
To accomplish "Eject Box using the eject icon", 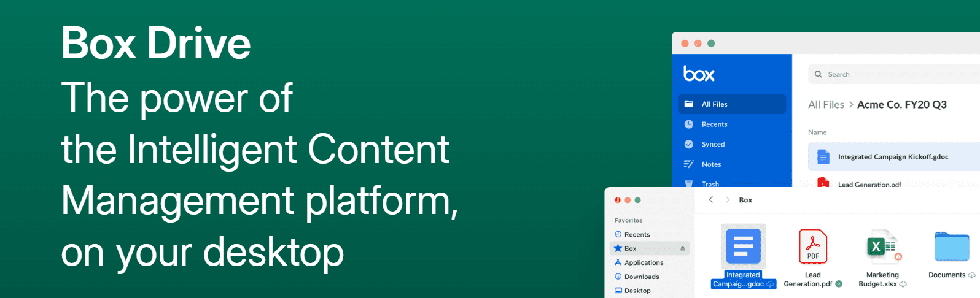I will click(682, 248).
